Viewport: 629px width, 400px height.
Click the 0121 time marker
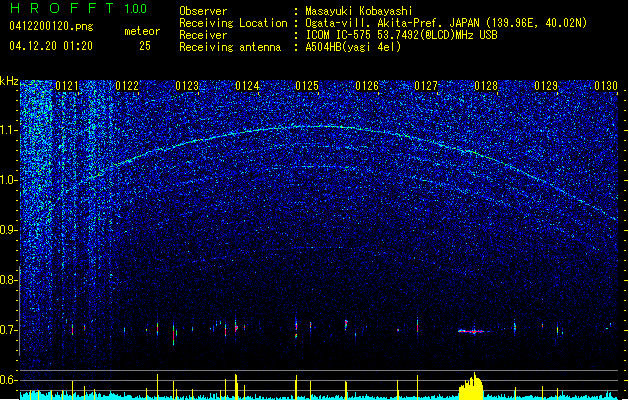coord(67,86)
